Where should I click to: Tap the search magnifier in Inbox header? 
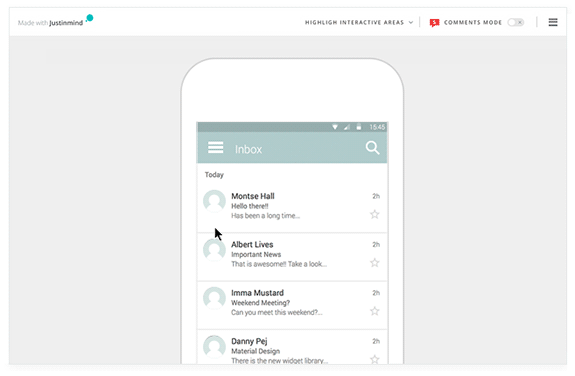tap(372, 147)
